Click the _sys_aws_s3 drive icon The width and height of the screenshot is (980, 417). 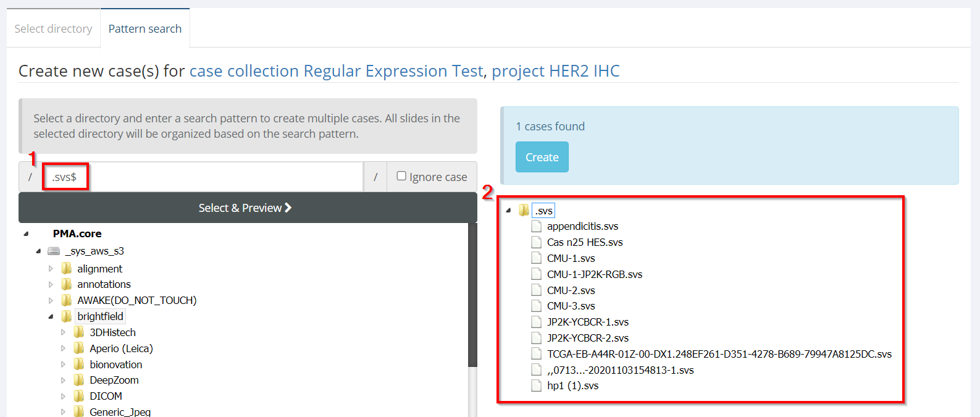click(54, 251)
